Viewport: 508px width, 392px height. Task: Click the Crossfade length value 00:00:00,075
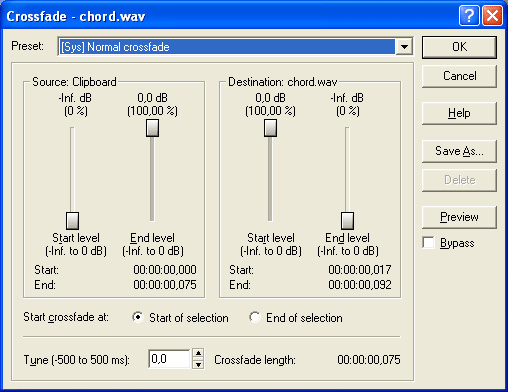click(x=369, y=360)
